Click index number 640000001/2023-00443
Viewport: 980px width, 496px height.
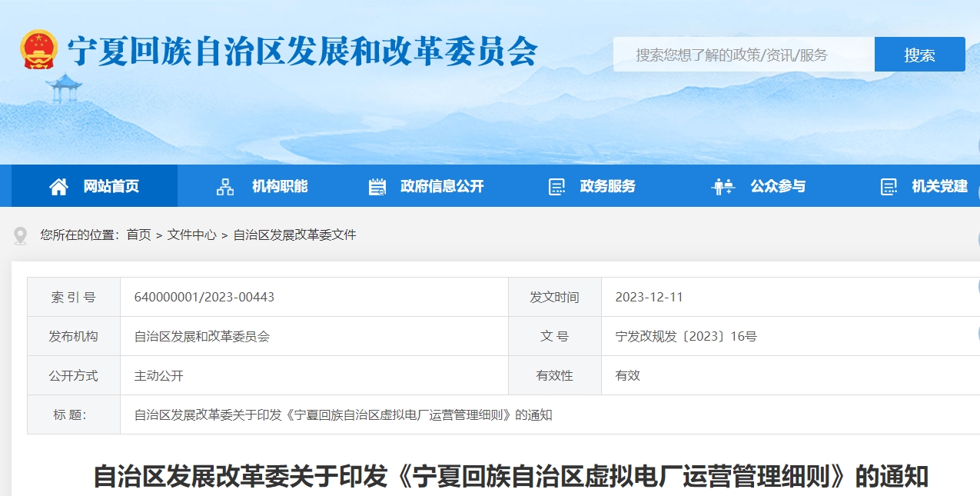coord(204,297)
